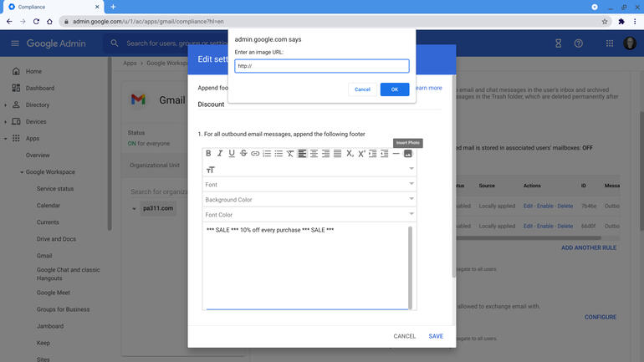Expand the Directory sidebar section
This screenshot has height=362, width=644.
(x=5, y=105)
